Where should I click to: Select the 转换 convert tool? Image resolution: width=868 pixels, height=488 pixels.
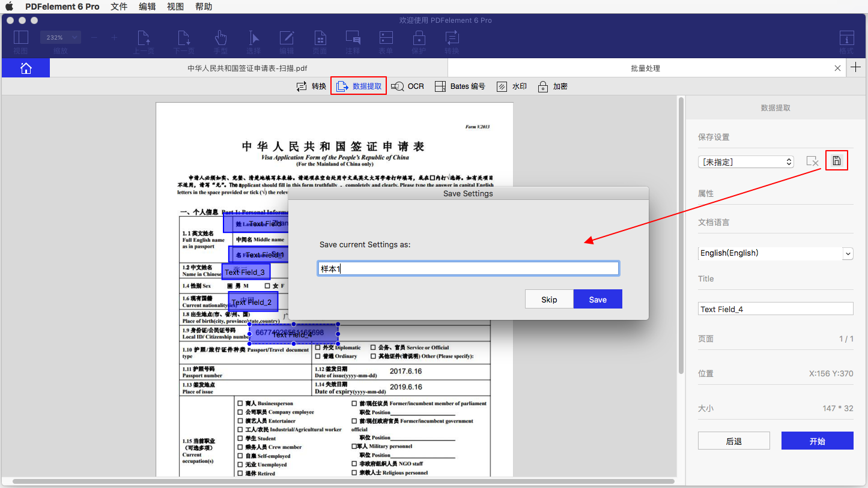312,86
